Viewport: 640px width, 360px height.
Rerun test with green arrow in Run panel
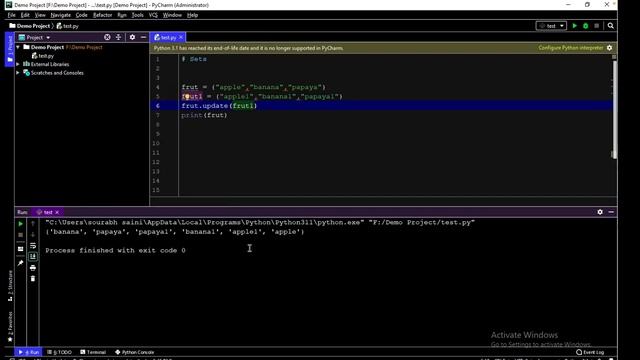(20, 224)
